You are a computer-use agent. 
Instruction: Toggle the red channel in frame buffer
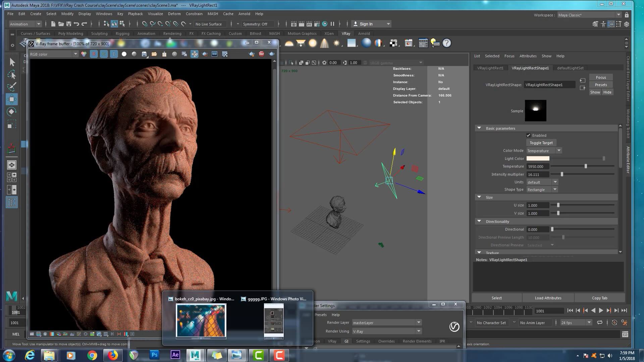click(94, 54)
